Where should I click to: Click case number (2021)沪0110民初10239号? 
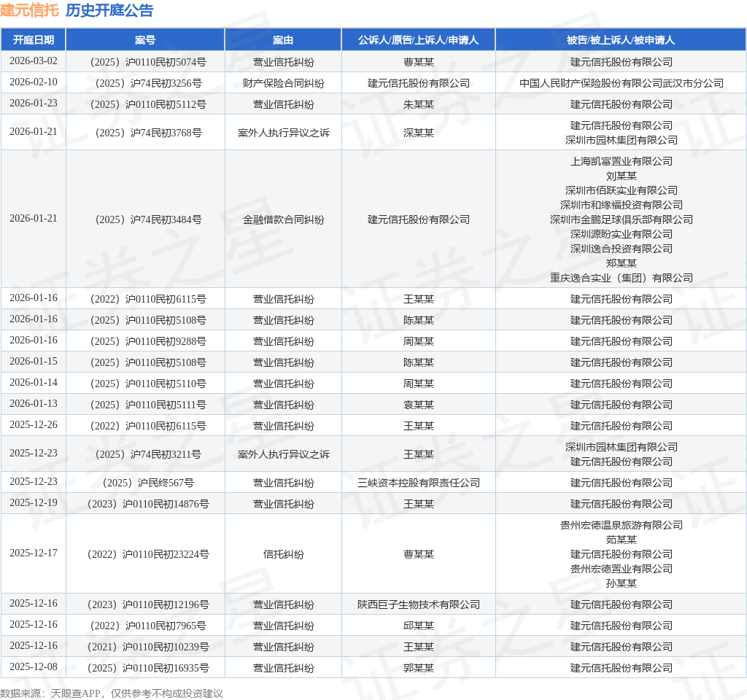[147, 647]
